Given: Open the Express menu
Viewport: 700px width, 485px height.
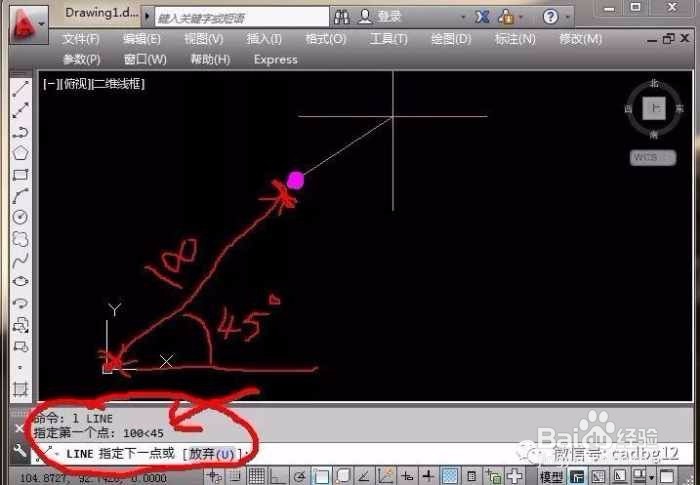Looking at the screenshot, I should [x=275, y=59].
